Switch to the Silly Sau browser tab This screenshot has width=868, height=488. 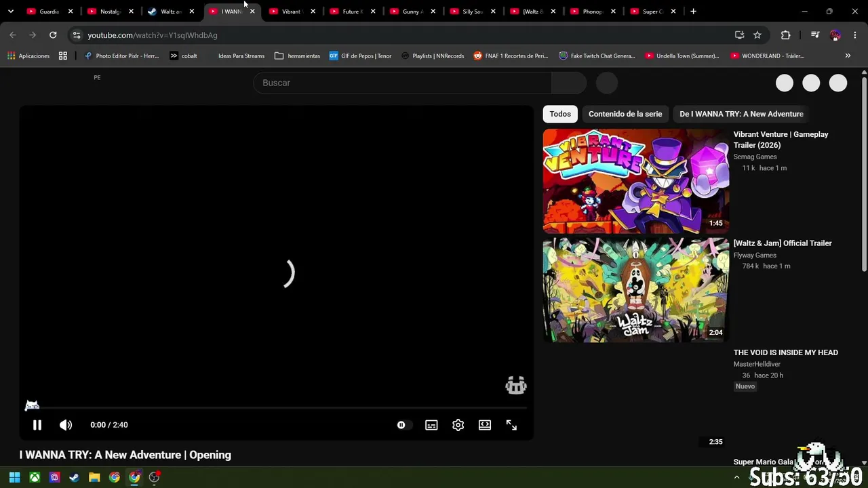pyautogui.click(x=471, y=12)
